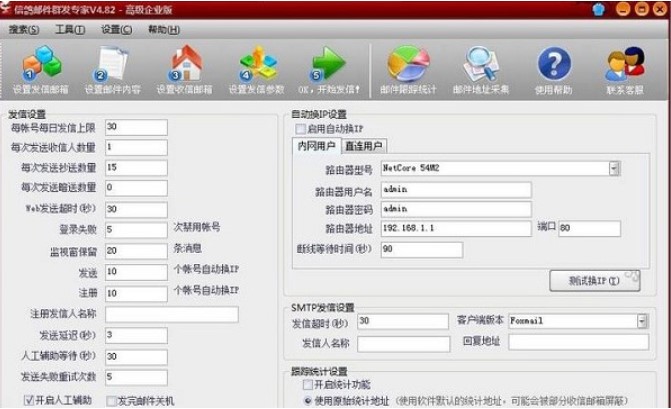
Task: Open 使用帮助 question mark icon
Action: [554, 64]
